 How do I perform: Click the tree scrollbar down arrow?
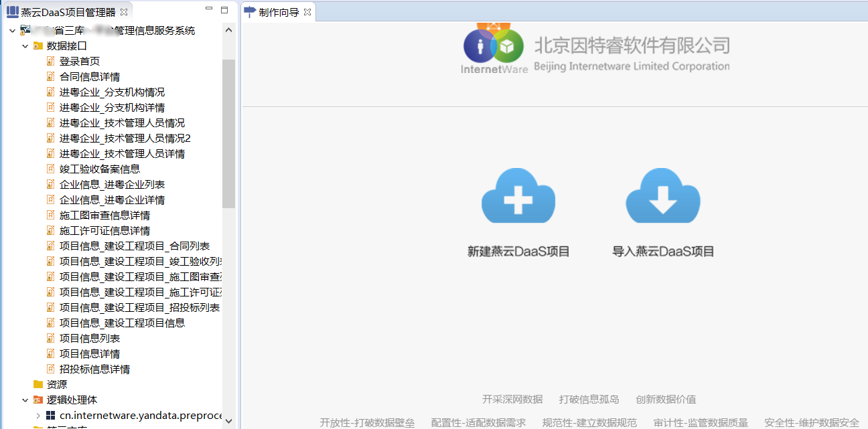click(x=229, y=421)
